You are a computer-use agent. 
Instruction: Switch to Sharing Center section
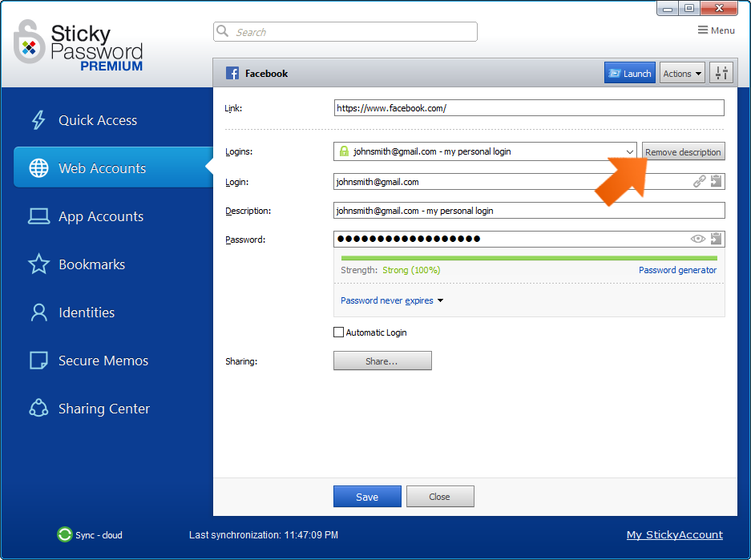104,409
